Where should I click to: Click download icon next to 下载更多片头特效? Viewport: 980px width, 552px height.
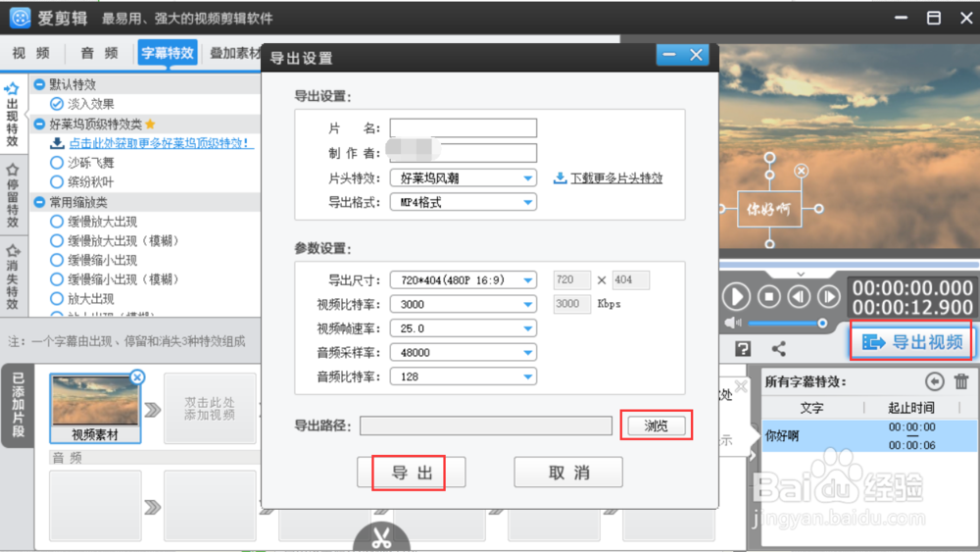tap(560, 178)
